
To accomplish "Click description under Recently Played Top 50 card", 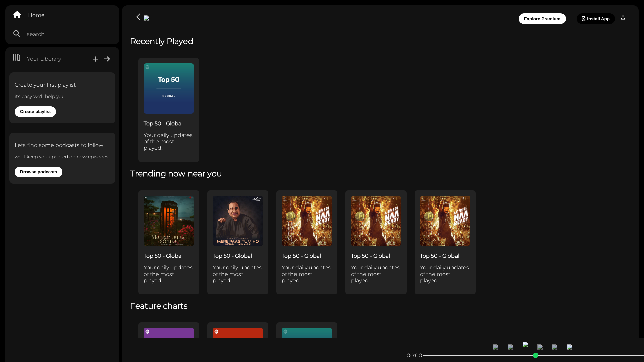I will (168, 142).
